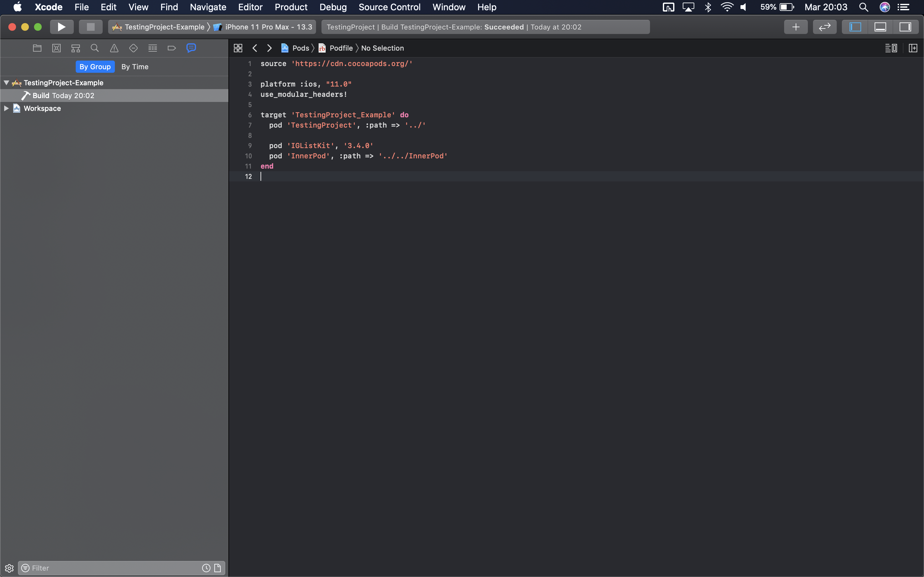The image size is (924, 577).
Task: Collapse the TestingProject-Example disclosure triangle
Action: pyautogui.click(x=6, y=83)
